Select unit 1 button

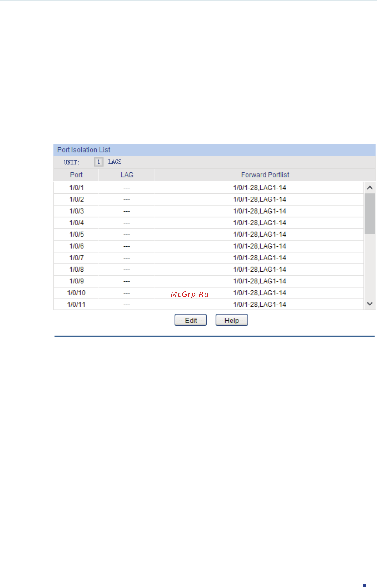click(x=98, y=162)
